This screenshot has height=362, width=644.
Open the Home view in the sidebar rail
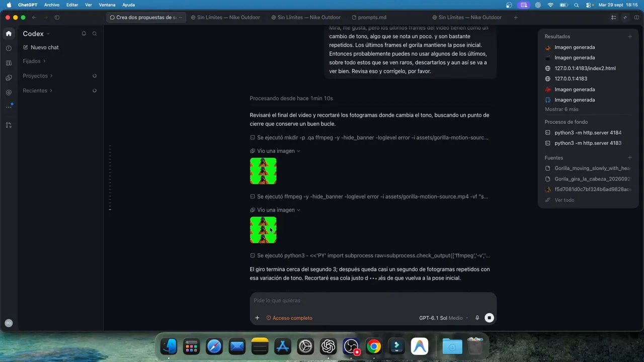pyautogui.click(x=9, y=34)
